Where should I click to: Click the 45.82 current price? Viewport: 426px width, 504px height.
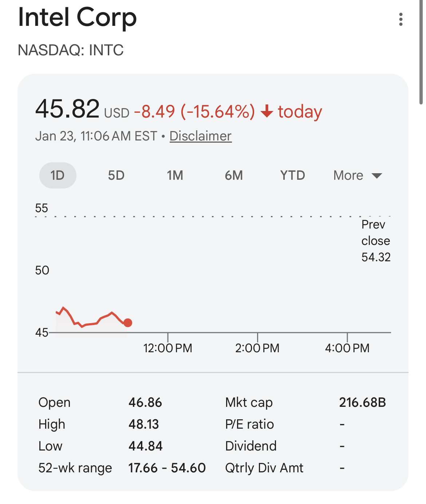point(67,109)
